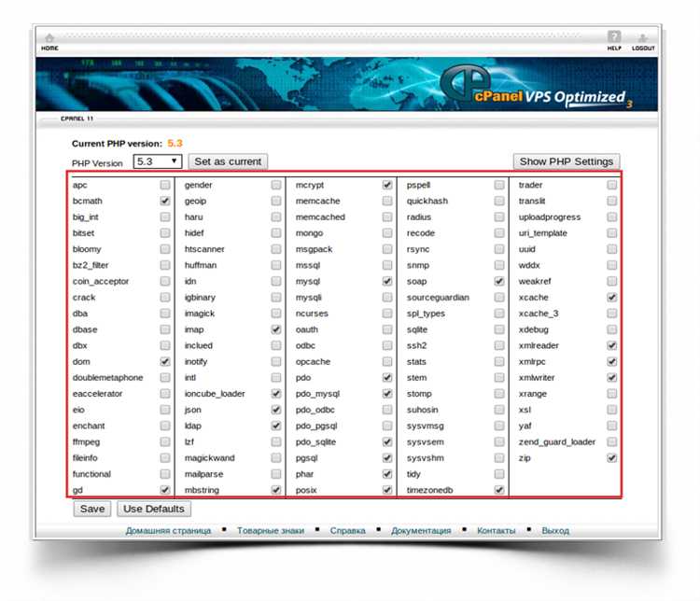This screenshot has height=601, width=700.
Task: Enable the geoip extension
Action: 276,201
